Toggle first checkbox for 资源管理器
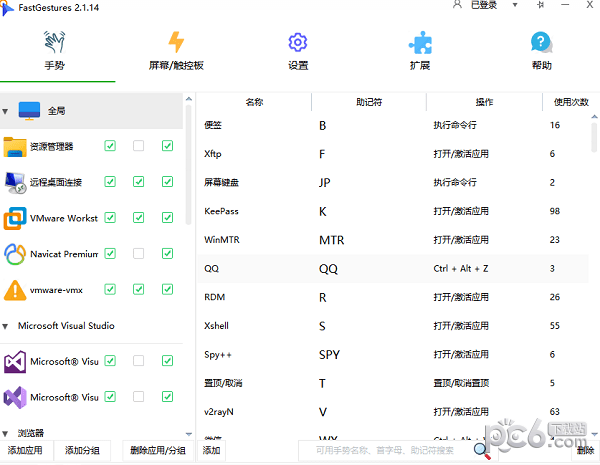 (x=110, y=146)
